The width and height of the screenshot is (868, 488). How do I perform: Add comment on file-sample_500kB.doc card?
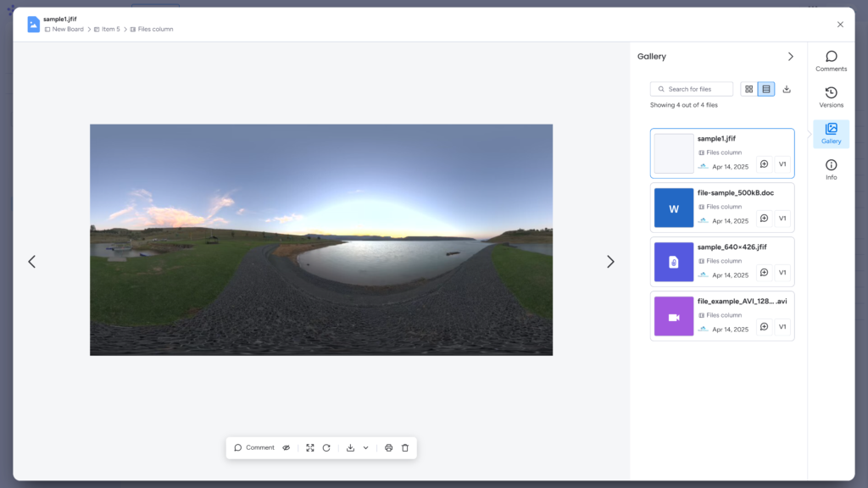tap(764, 218)
